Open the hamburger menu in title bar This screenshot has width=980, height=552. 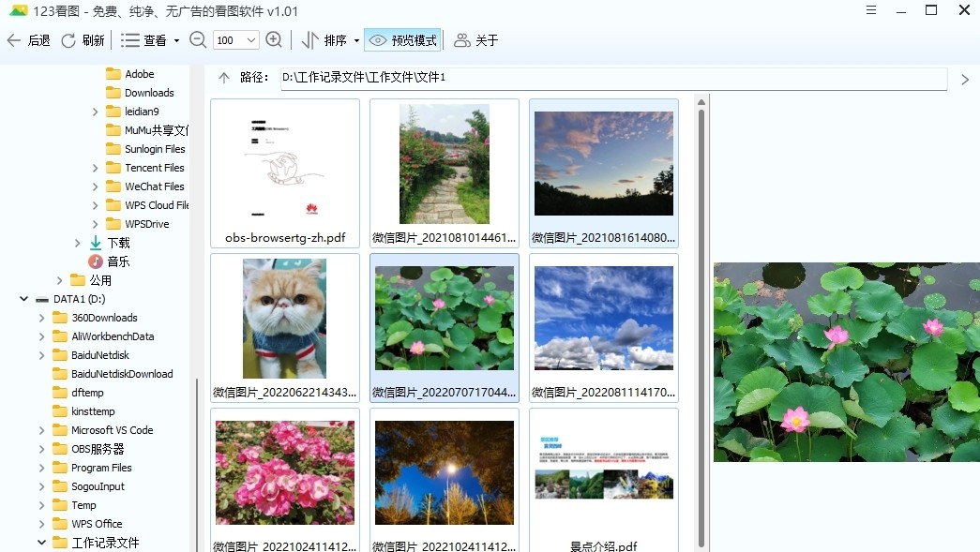pos(871,10)
